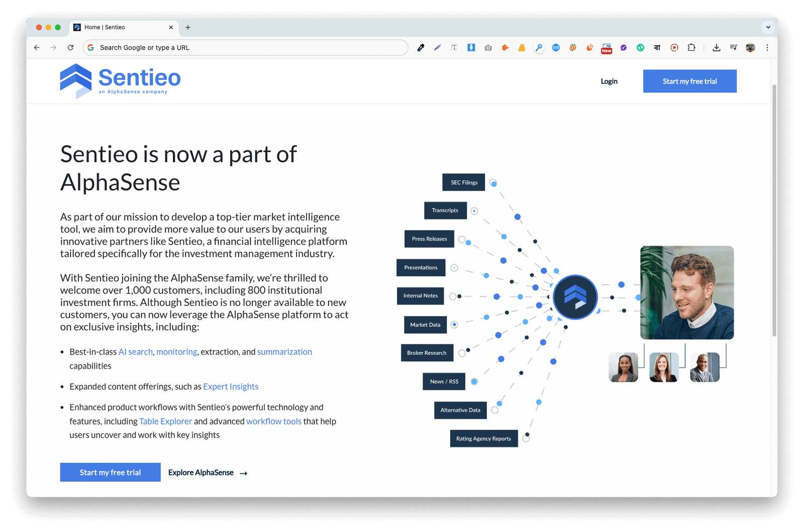
Task: Open the red play-circle extension
Action: point(674,48)
